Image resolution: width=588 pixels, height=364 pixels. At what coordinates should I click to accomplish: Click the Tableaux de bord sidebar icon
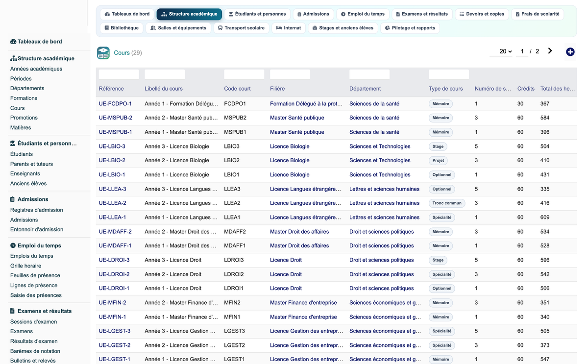pos(13,42)
